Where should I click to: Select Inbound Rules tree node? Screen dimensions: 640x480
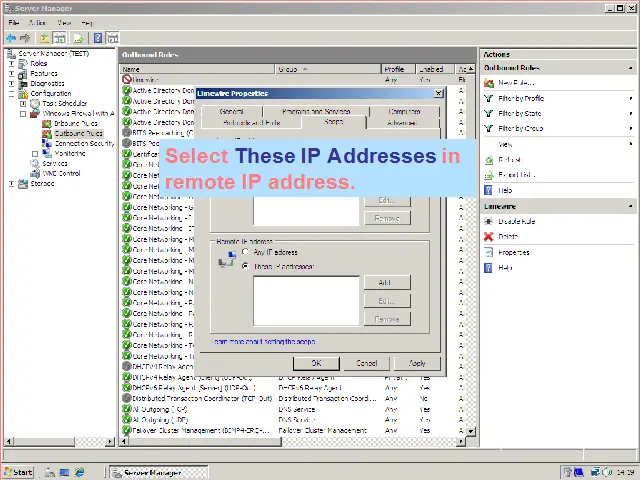[x=76, y=123]
